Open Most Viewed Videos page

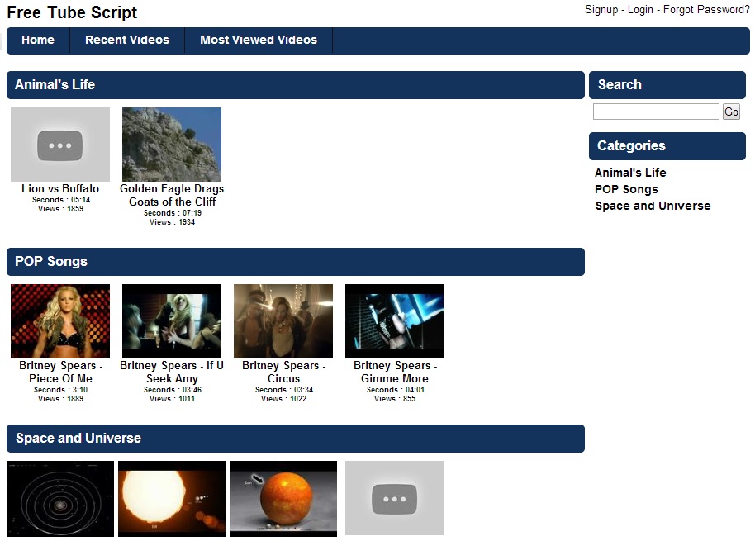(x=259, y=40)
